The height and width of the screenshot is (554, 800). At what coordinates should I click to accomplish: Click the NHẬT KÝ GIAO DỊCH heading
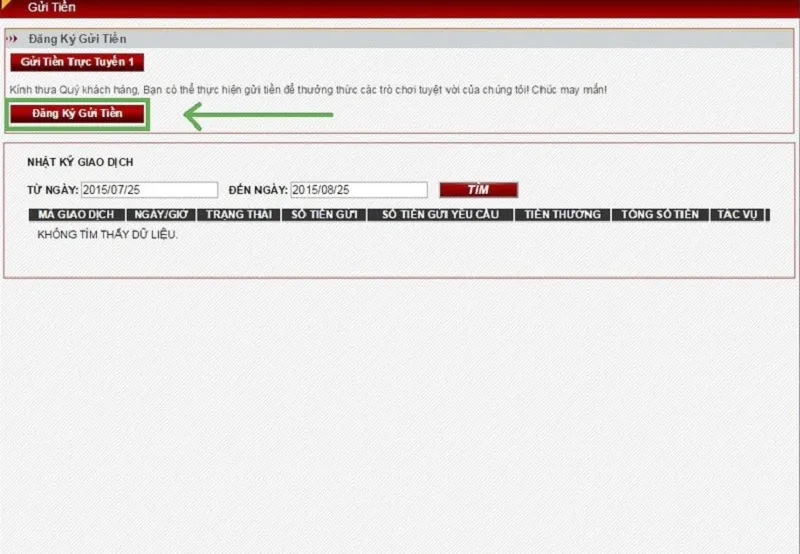pos(80,162)
